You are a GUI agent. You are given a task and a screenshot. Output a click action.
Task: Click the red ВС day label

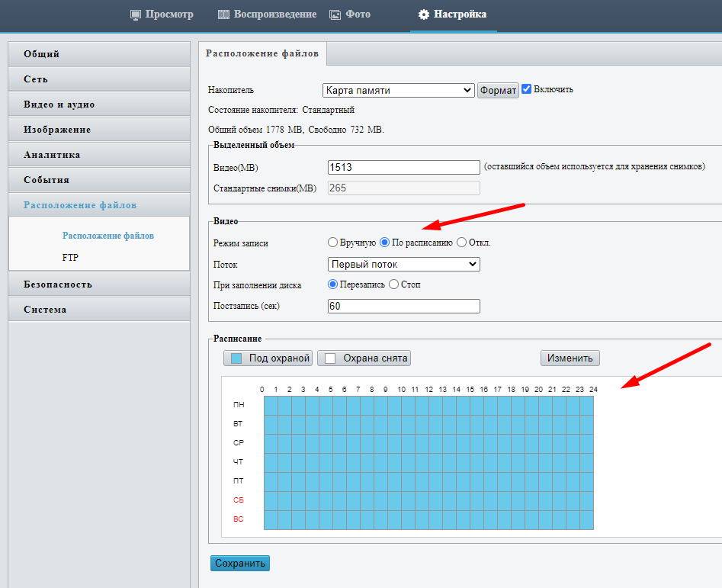(239, 519)
